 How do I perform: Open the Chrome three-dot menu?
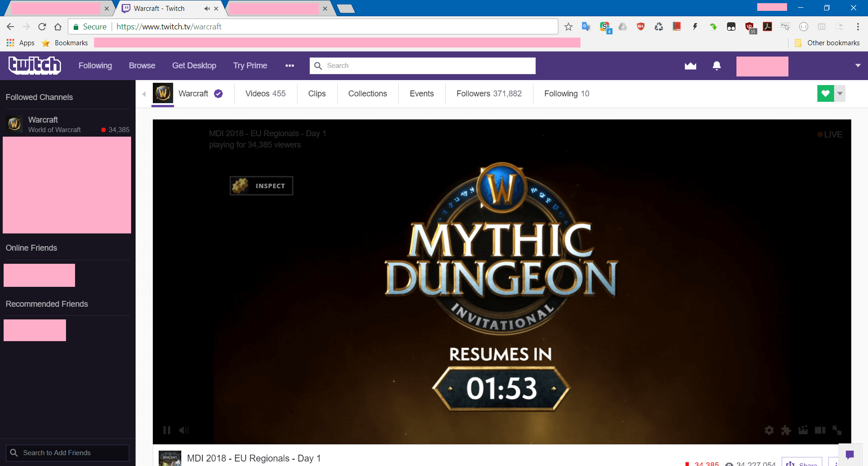click(x=858, y=27)
